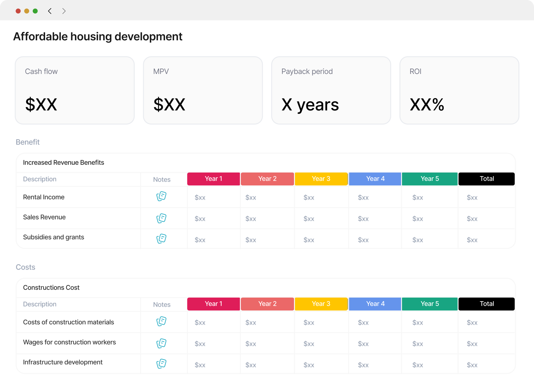Select the ROI summary card
This screenshot has width=534, height=392.
459,90
